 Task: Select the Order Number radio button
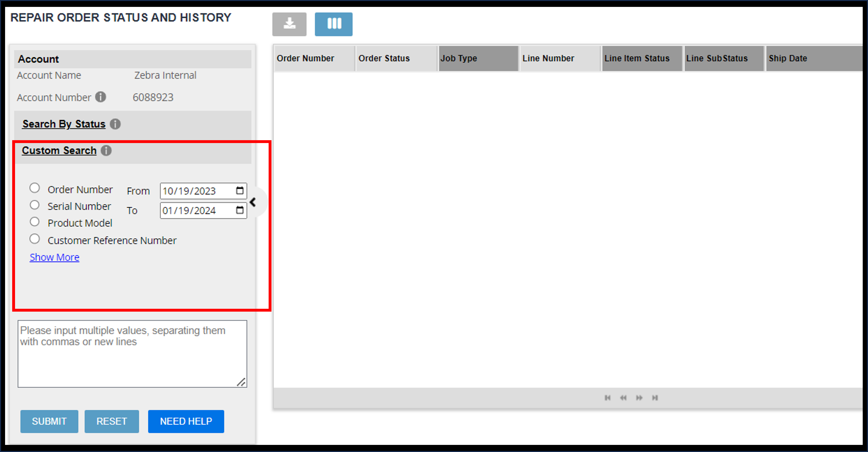pos(34,188)
